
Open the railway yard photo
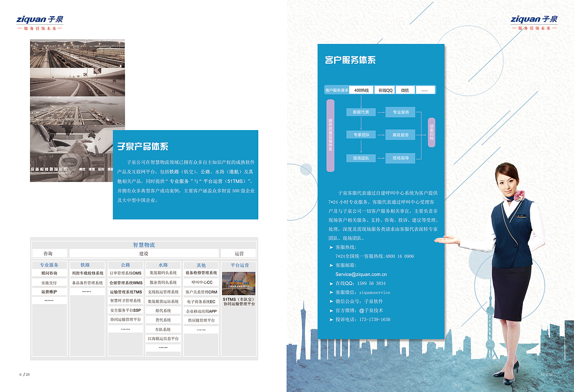77,54
